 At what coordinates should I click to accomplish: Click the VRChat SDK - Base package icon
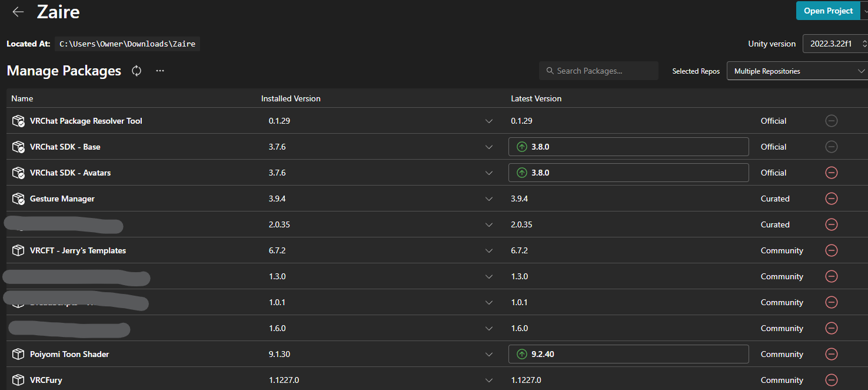[x=18, y=147]
